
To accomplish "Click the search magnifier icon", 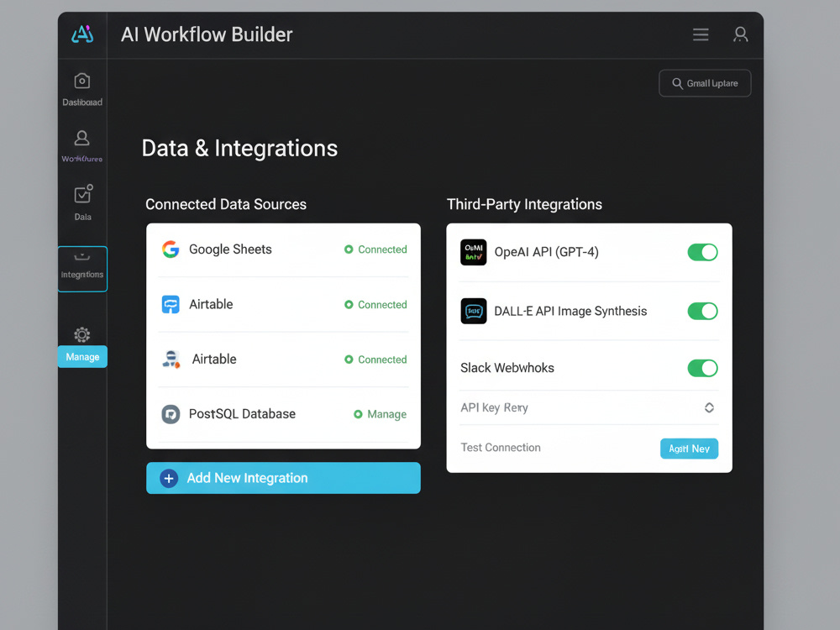I will (677, 83).
